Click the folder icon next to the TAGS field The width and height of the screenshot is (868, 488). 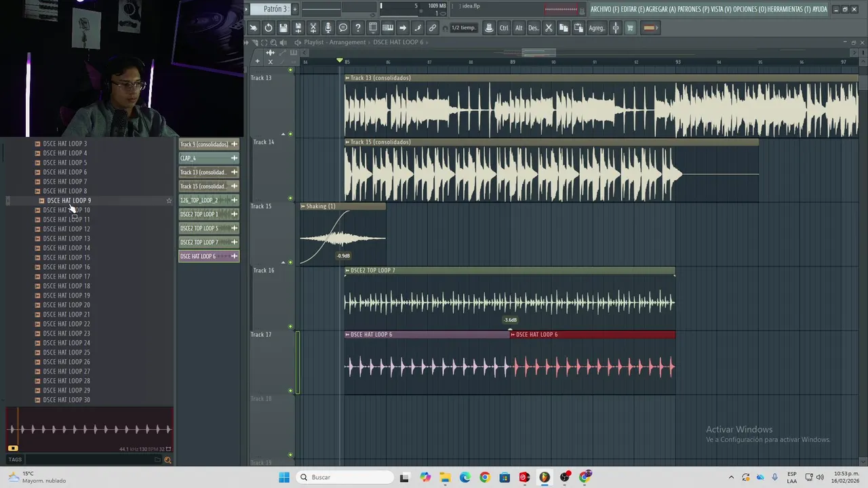(x=157, y=460)
